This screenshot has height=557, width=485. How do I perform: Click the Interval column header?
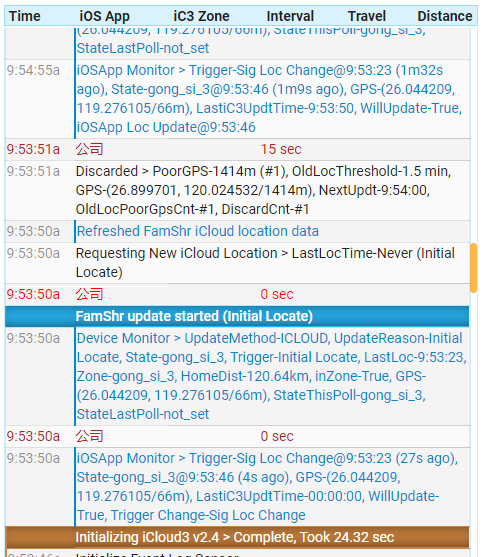[290, 16]
